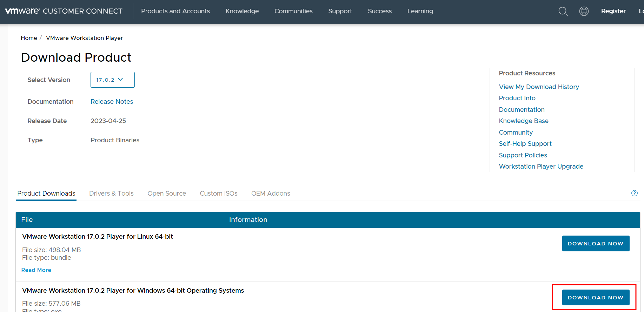Click the VMware Customer Connect logo
Image resolution: width=644 pixels, height=312 pixels.
[x=64, y=11]
